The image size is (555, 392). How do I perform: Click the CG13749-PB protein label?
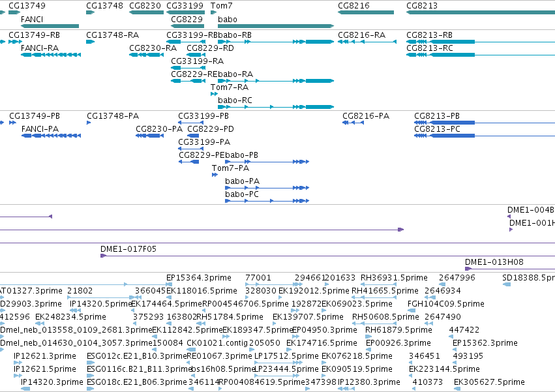35,116
